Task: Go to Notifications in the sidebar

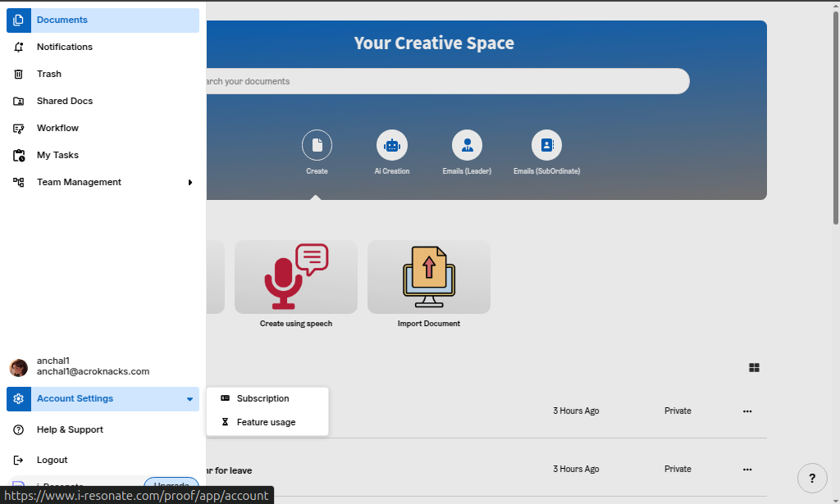Action: (64, 47)
